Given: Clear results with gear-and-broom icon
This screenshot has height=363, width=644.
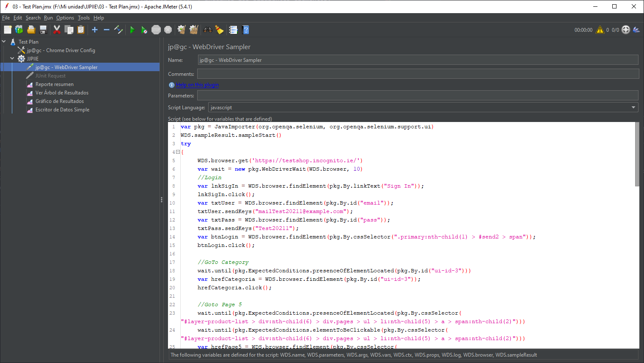Looking at the screenshot, I should pyautogui.click(x=182, y=30).
